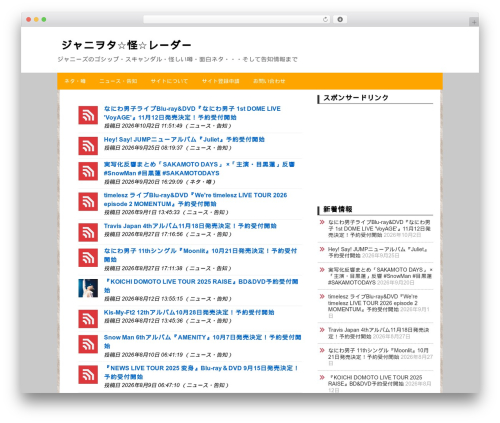Open the ニュース・告知 menu item
500x423 pixels.
(118, 81)
